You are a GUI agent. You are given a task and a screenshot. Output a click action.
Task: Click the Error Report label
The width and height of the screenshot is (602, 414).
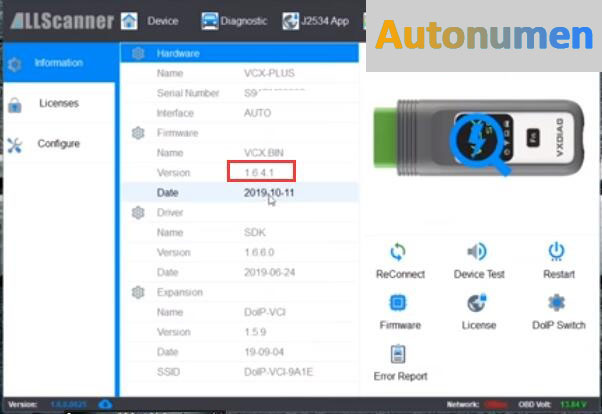[400, 376]
